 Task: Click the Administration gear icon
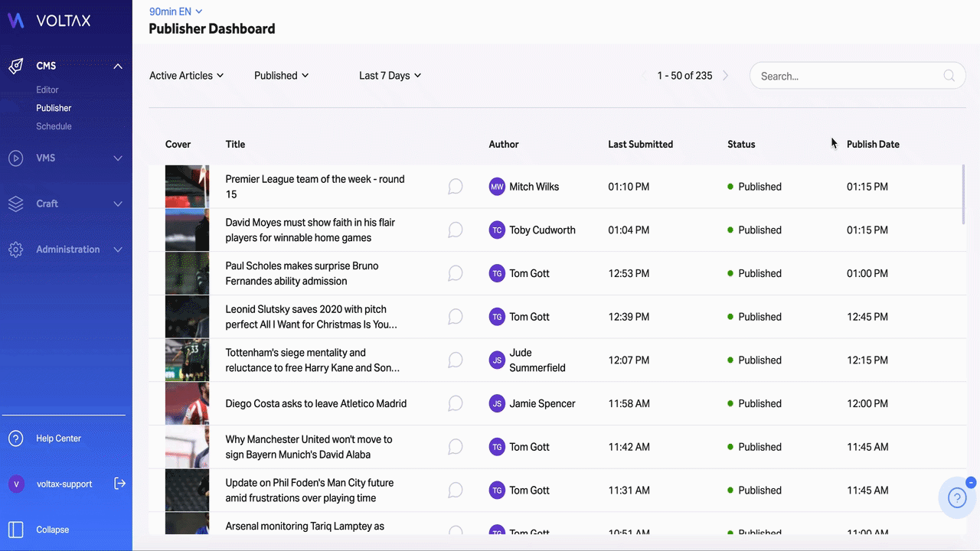[x=16, y=249]
